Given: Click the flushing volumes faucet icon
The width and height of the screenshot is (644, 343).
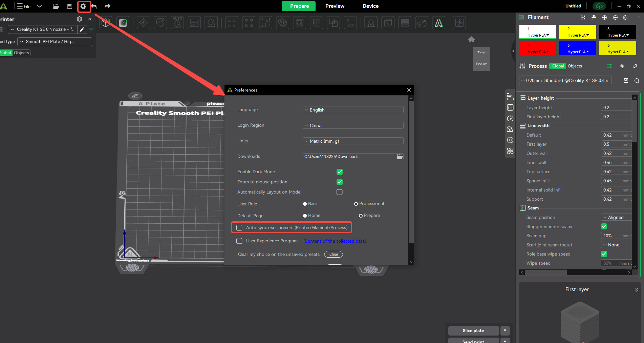Looking at the screenshot, I should (x=594, y=17).
